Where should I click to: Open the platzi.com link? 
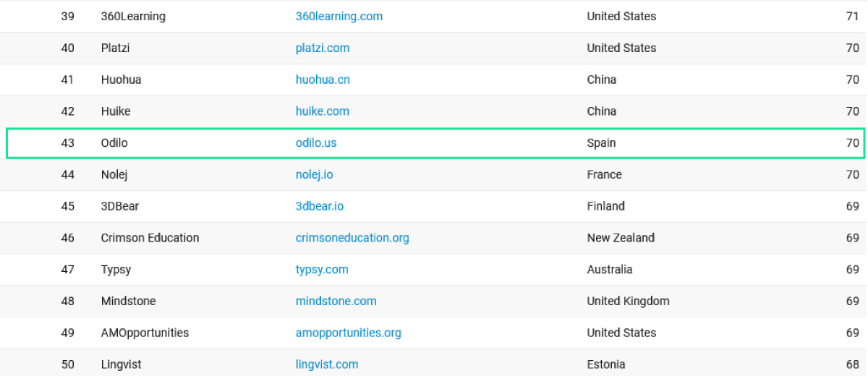tap(322, 48)
